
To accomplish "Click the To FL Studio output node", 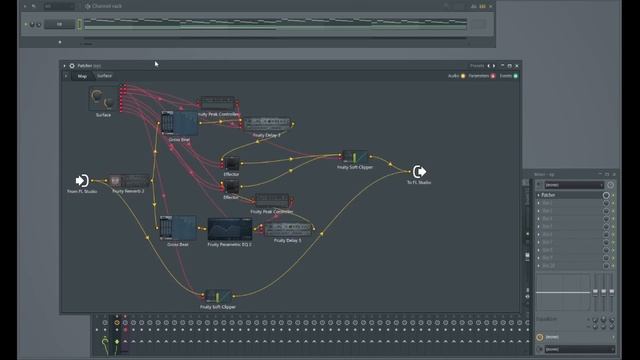I will point(419,171).
